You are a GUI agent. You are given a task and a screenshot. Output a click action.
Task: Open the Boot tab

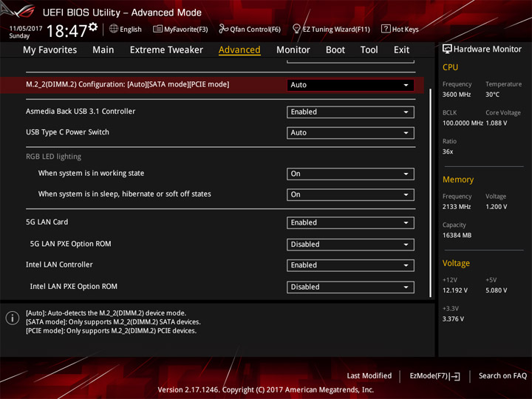(335, 50)
